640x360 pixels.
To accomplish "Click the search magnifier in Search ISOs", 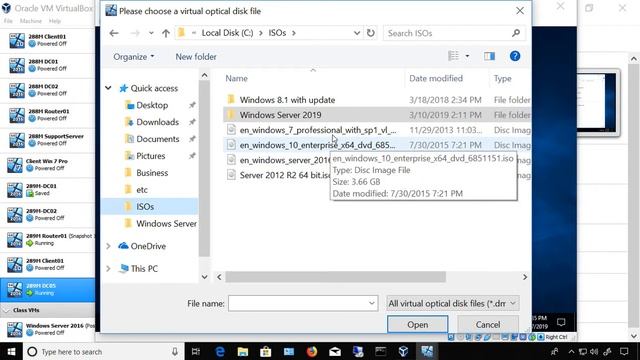I will click(x=516, y=33).
